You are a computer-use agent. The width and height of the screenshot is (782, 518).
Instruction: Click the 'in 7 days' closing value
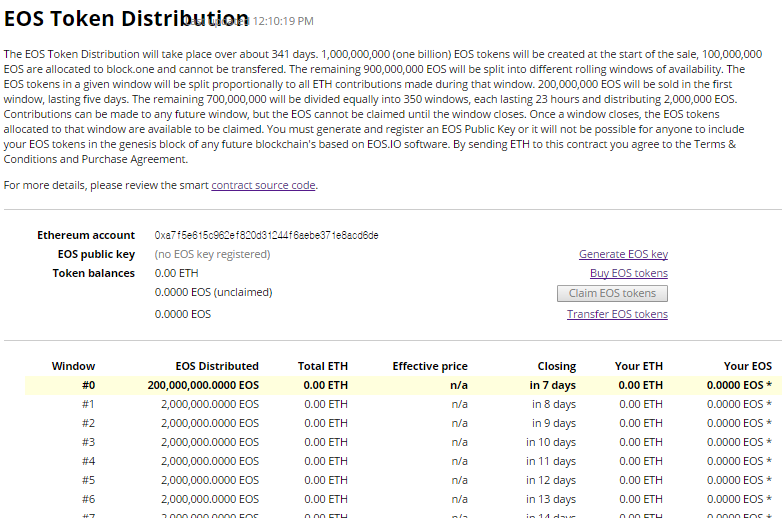pos(552,385)
